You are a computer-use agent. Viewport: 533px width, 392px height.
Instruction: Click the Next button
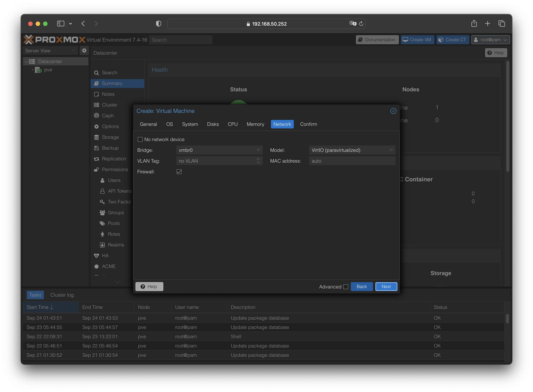click(386, 287)
